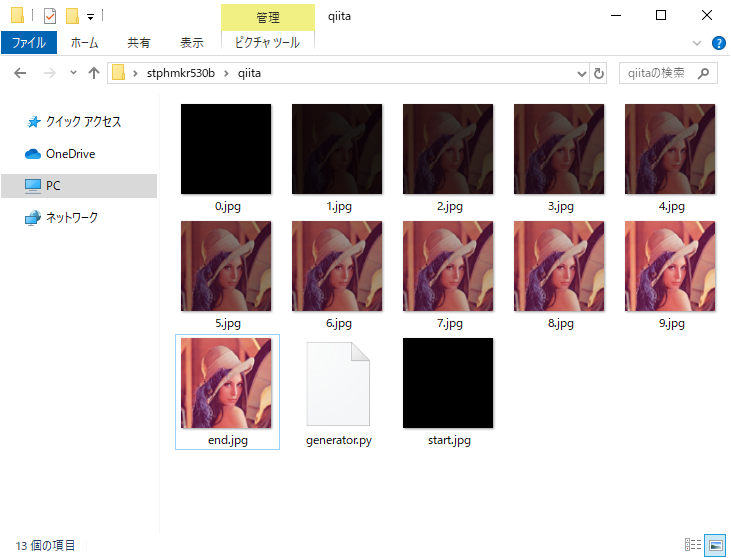Open the recent locations dropdown

(73, 73)
